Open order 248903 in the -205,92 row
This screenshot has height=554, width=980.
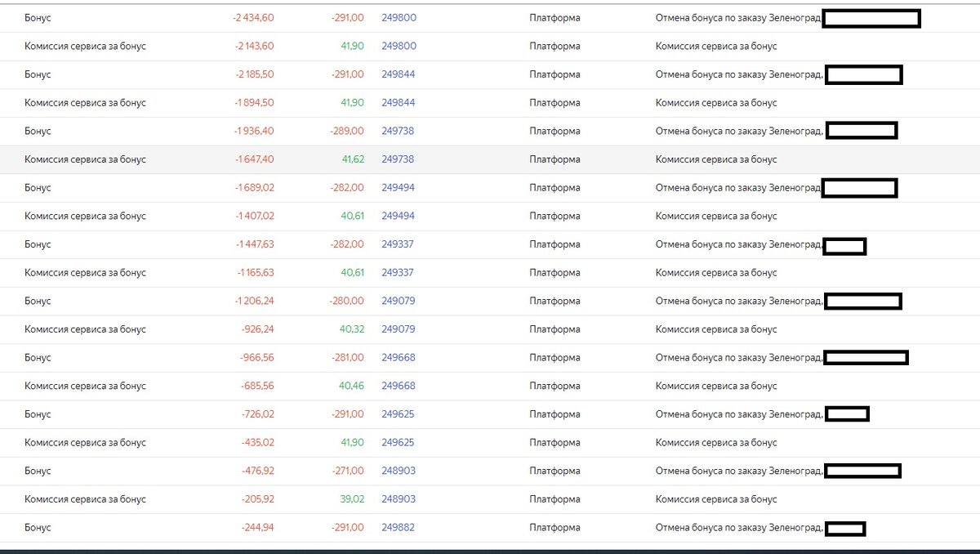(x=398, y=499)
